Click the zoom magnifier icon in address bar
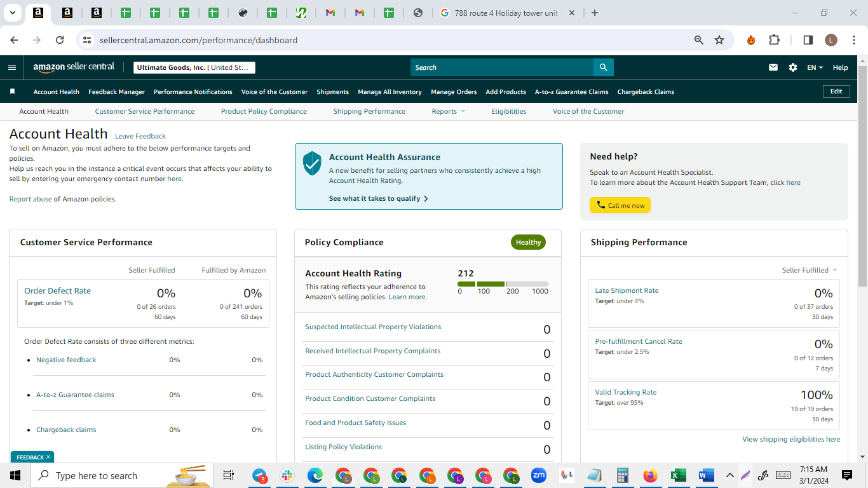 (699, 40)
